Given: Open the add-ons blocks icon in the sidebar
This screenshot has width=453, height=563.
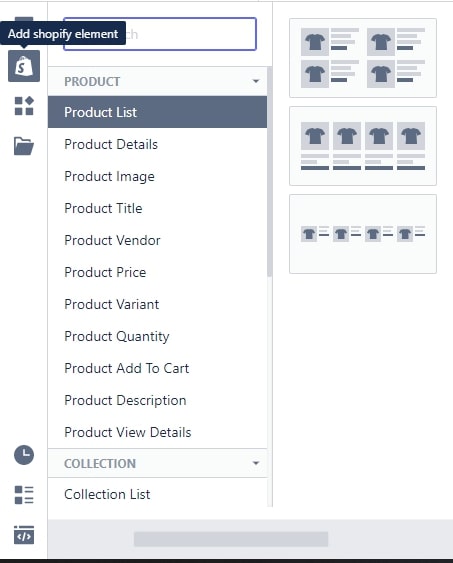Looking at the screenshot, I should 24,106.
